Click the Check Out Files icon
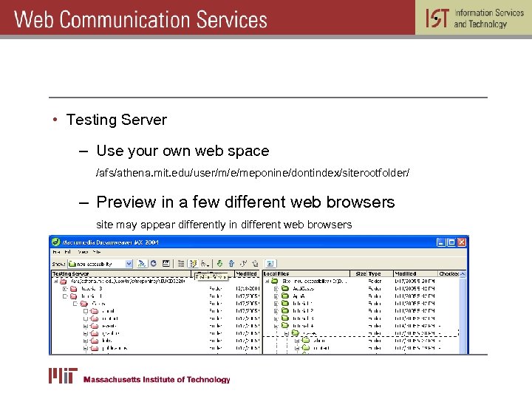 pyautogui.click(x=243, y=264)
